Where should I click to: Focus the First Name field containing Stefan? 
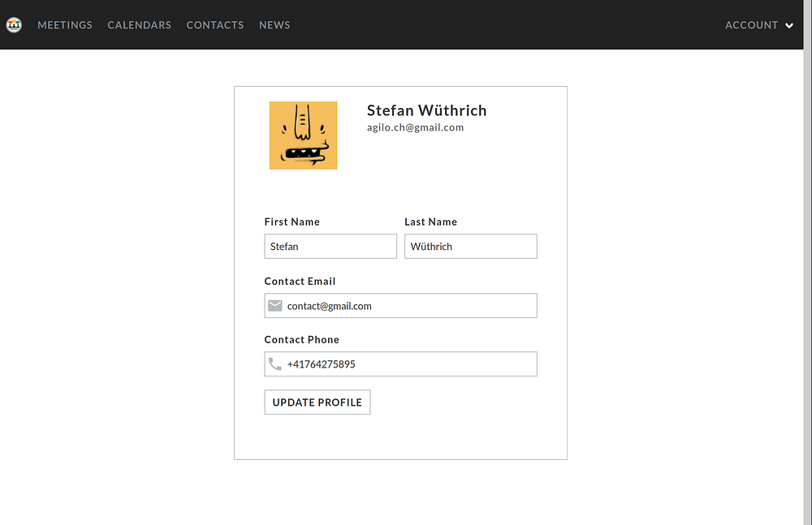[x=330, y=247]
